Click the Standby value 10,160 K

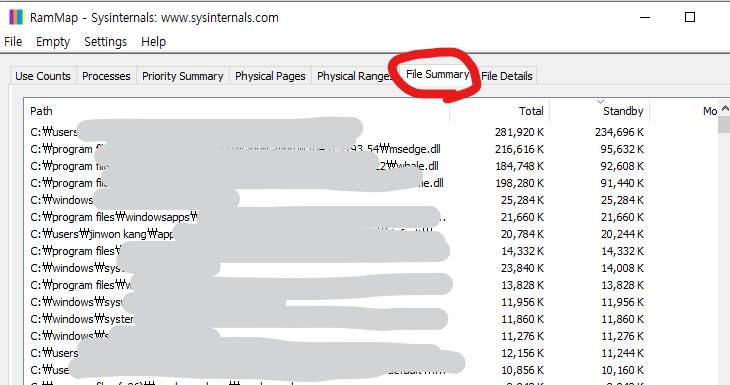[622, 370]
